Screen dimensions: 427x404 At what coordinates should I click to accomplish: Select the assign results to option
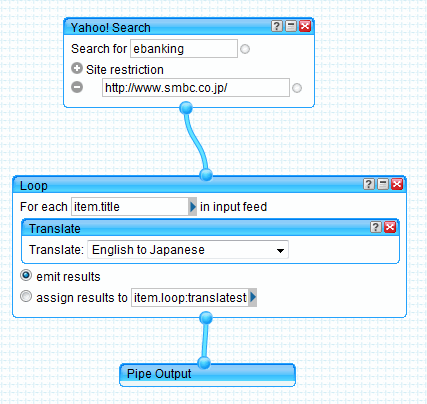26,296
